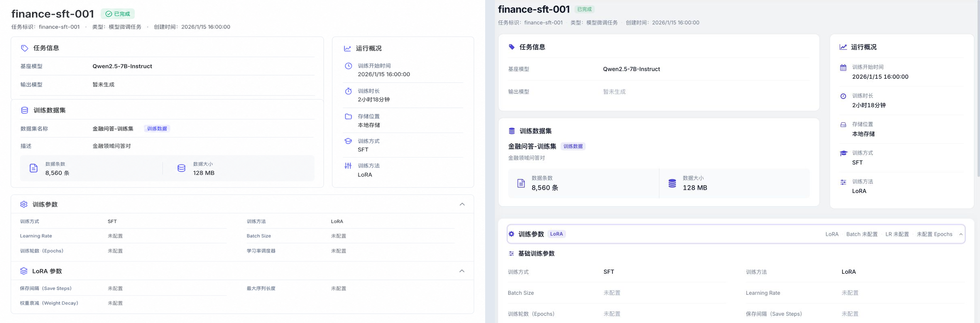The height and width of the screenshot is (323, 980).
Task: Click the gear icon beside 训练参数 in left page
Action: click(x=24, y=204)
